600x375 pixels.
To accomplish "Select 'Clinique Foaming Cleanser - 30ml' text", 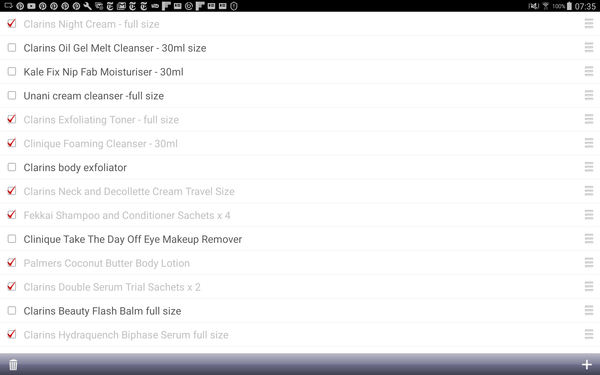I will [100, 144].
